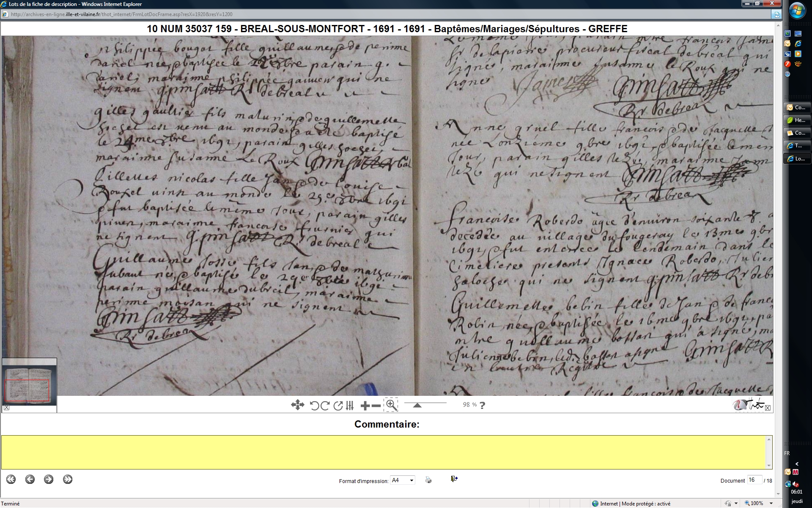Viewport: 812px width, 508px height.
Task: Advance to the next document page
Action: (49, 479)
